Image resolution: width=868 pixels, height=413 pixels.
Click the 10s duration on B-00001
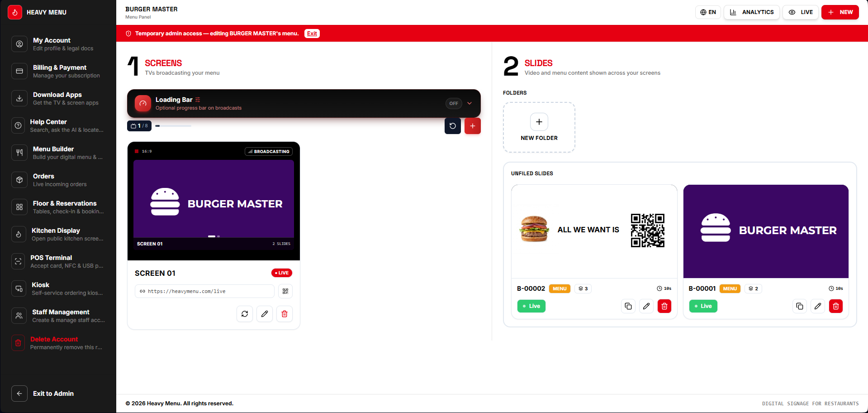[836, 288]
